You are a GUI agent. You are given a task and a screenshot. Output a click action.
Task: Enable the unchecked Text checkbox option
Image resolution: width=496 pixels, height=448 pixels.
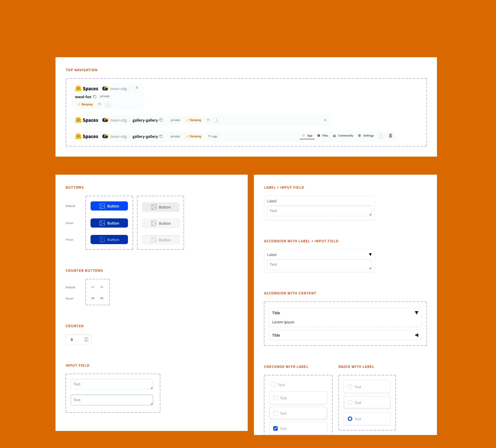click(273, 384)
